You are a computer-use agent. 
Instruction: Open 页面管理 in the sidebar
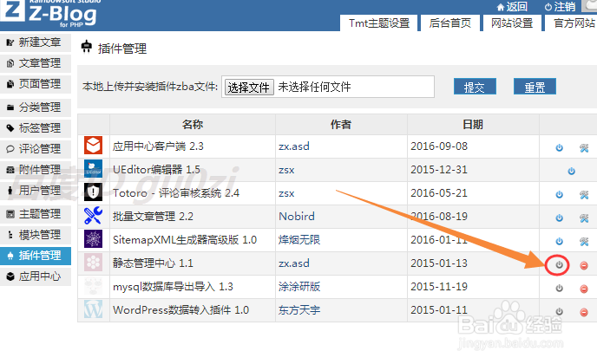[x=36, y=84]
